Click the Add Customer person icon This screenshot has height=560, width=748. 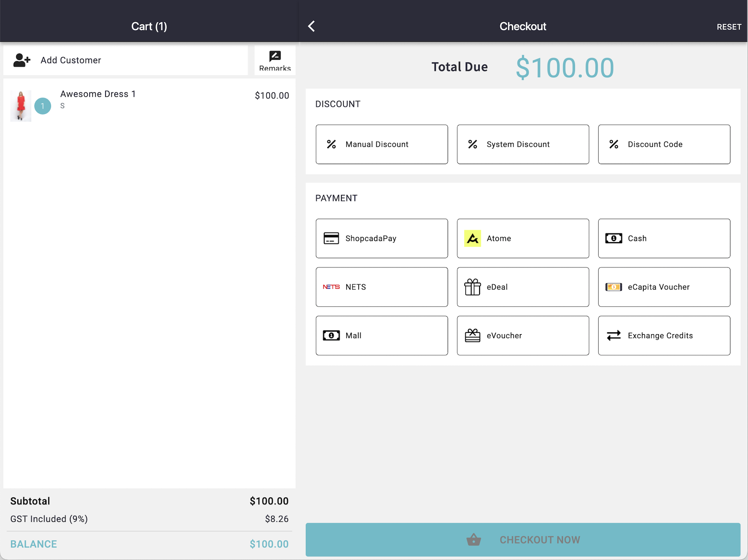click(x=22, y=60)
